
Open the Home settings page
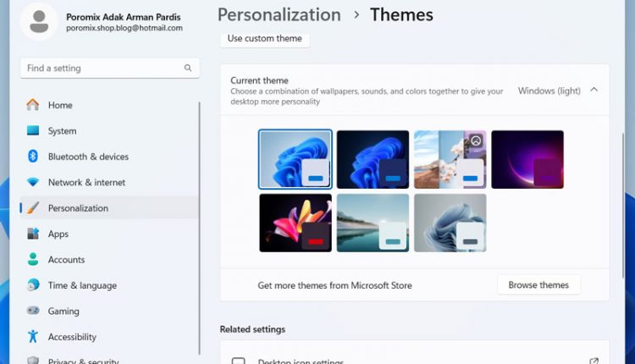point(109,105)
